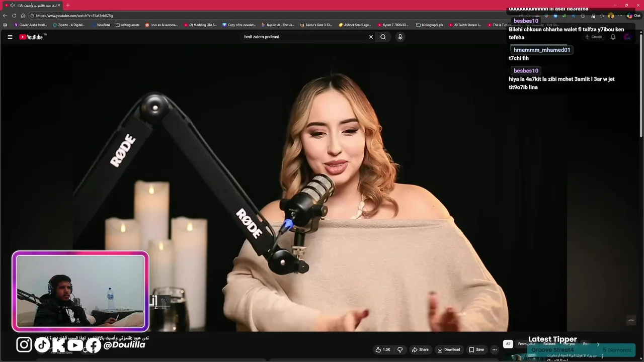Go to YouTube home via logo

click(x=32, y=37)
